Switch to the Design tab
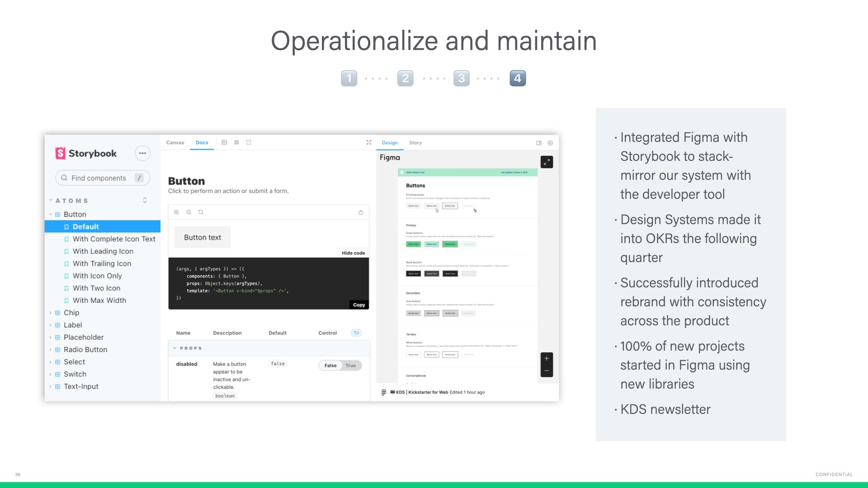Viewport: 868px width, 488px height. tap(390, 142)
